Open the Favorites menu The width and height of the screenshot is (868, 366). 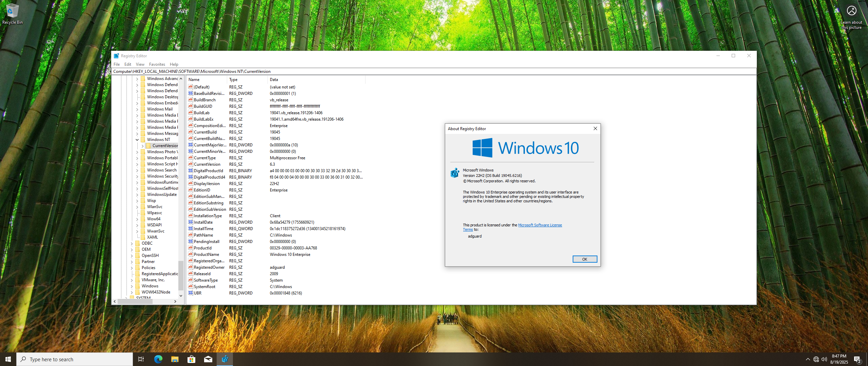[157, 64]
